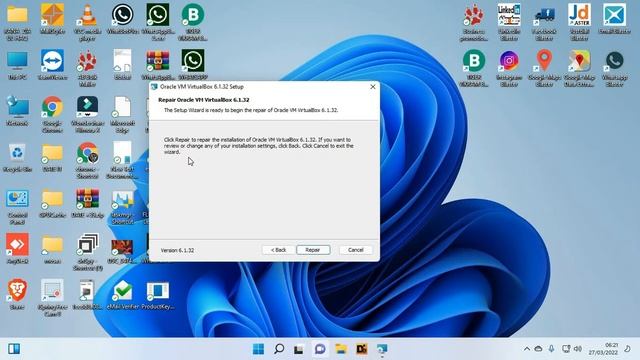
Task: Select the green B icon beside Instagram
Action: pos(474,60)
